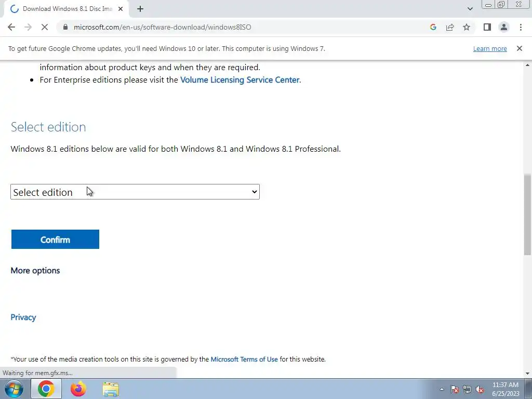Screen dimensions: 532x399
Task: Click the 'Waiting for mem.gfx.ms...' status text
Action: pyautogui.click(x=37, y=373)
